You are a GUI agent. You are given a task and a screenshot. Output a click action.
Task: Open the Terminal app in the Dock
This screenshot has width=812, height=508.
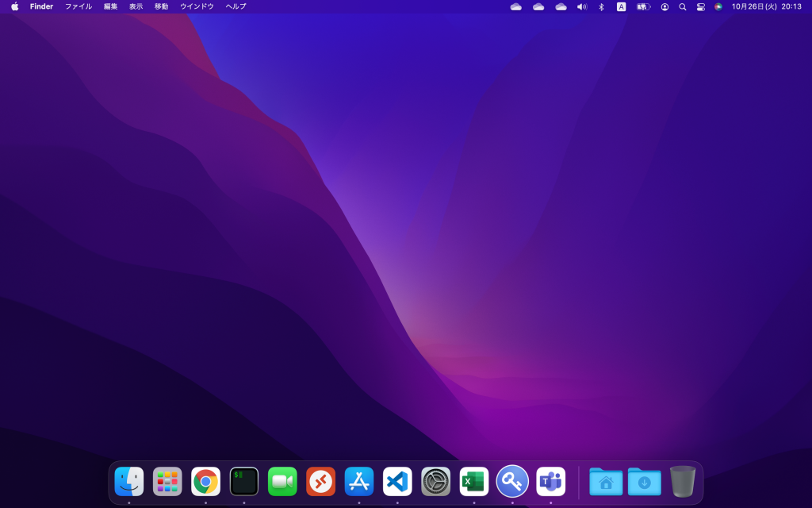(x=244, y=481)
